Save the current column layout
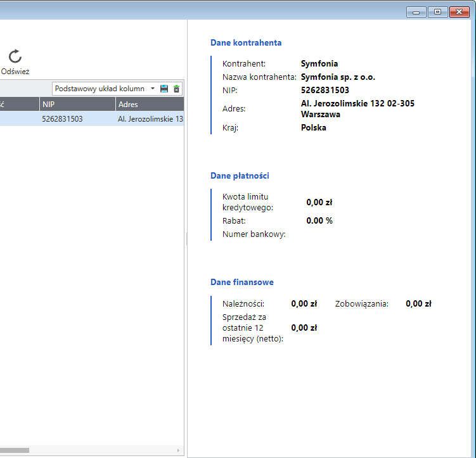476x458 pixels. click(x=164, y=89)
